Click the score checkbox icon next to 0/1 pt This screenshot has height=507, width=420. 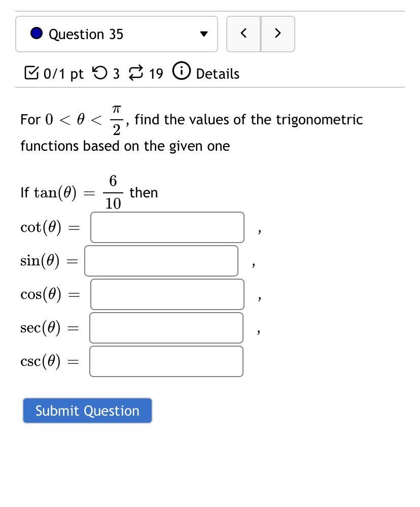pyautogui.click(x=32, y=73)
